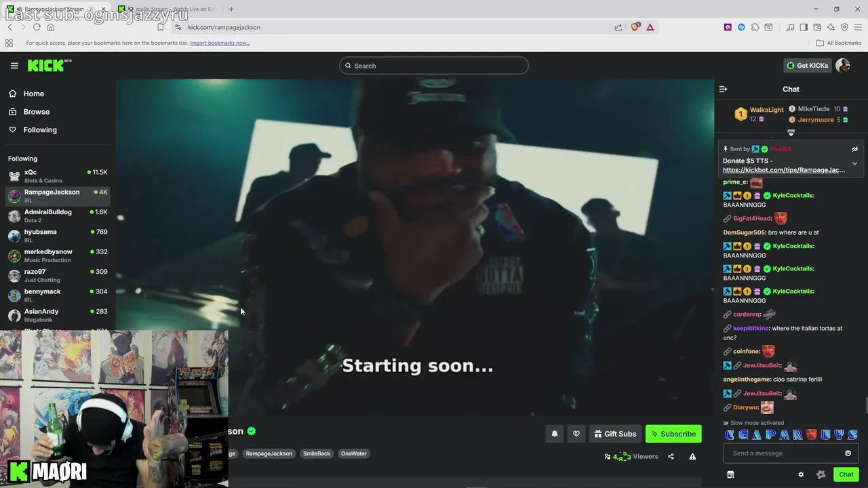The height and width of the screenshot is (488, 868).
Task: Open the Shazam extension icon
Action: point(741,27)
